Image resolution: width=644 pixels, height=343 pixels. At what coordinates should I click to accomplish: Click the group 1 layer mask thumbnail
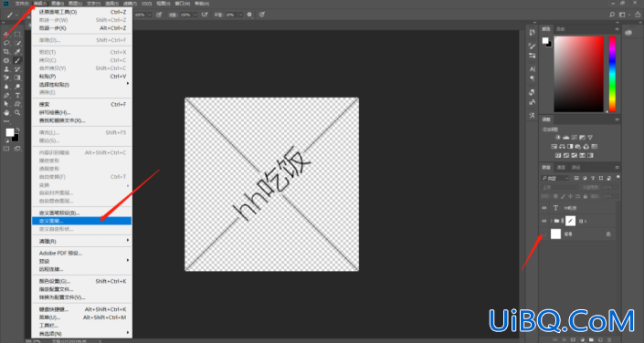(571, 221)
